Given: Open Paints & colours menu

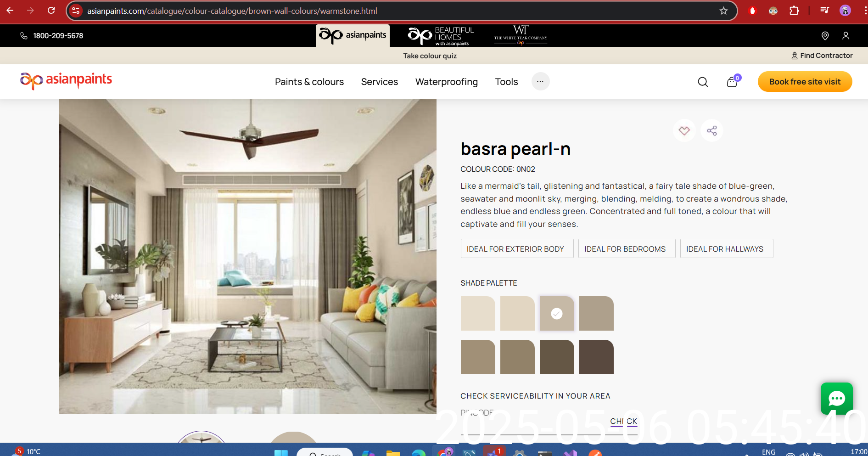Looking at the screenshot, I should [309, 82].
